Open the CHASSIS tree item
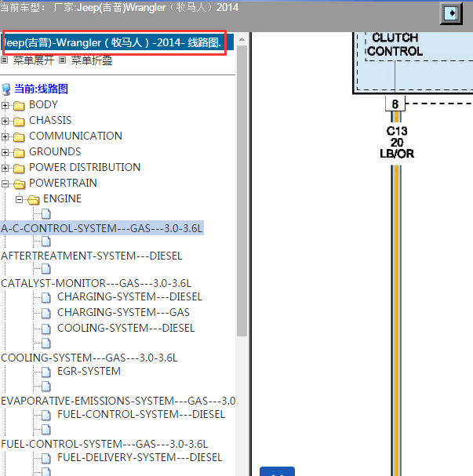This screenshot has height=476, width=473. coord(50,120)
